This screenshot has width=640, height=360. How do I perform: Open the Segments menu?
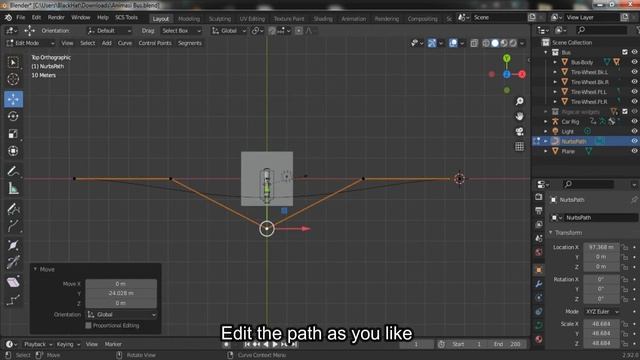189,43
